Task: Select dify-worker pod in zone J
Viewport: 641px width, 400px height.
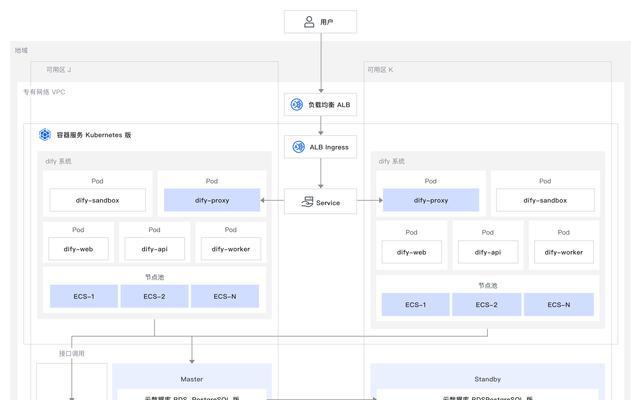Action: click(x=231, y=249)
